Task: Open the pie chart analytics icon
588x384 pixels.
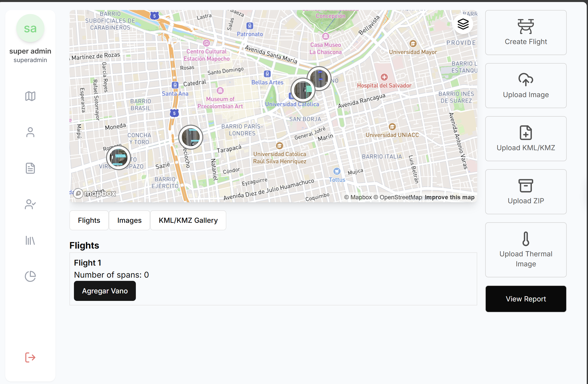Action: [x=30, y=276]
